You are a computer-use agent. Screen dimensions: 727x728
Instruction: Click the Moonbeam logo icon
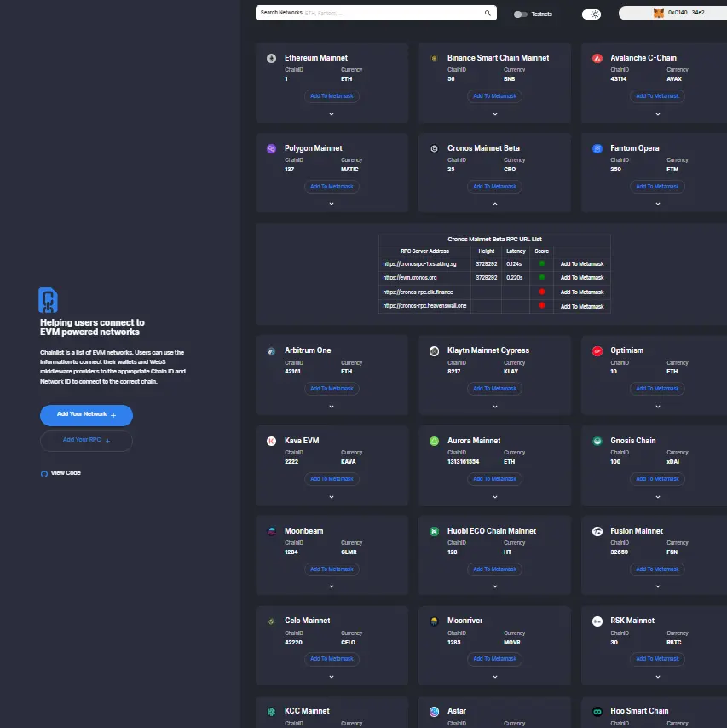(x=272, y=532)
